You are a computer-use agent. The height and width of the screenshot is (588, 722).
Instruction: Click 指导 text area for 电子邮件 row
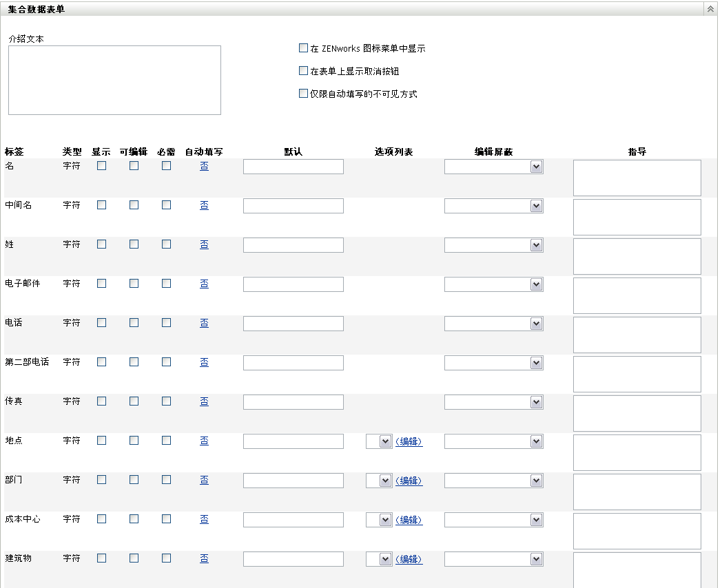[x=637, y=295]
